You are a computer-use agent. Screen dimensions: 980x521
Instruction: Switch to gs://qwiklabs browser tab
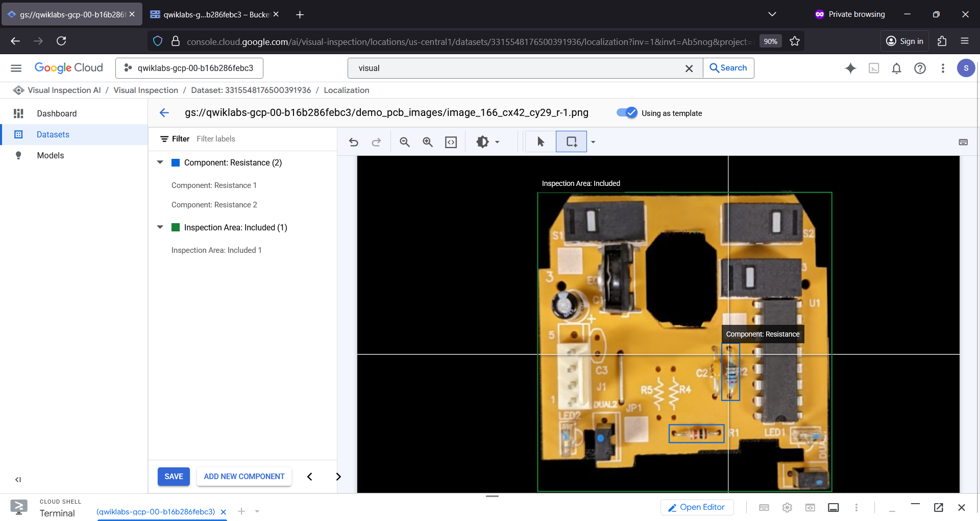(x=71, y=14)
